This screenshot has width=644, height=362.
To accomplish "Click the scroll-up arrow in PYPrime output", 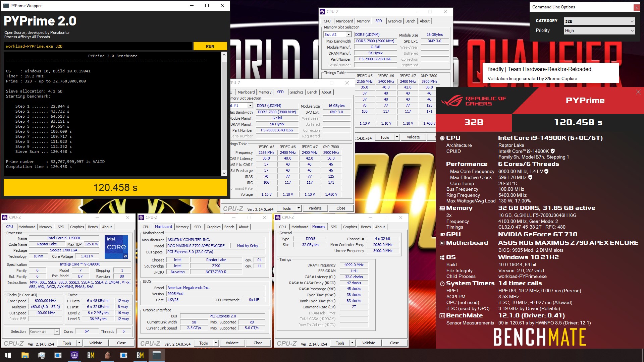I will tap(224, 55).
